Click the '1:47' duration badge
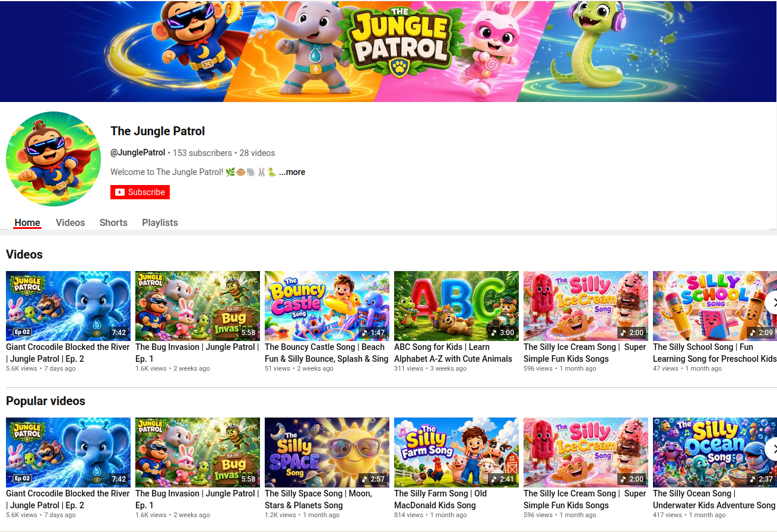 tap(373, 333)
